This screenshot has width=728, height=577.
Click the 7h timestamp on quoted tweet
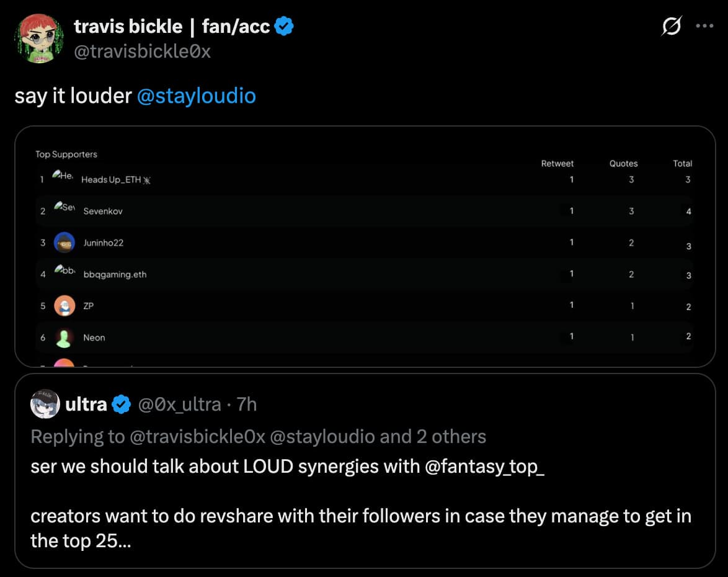[x=247, y=405]
